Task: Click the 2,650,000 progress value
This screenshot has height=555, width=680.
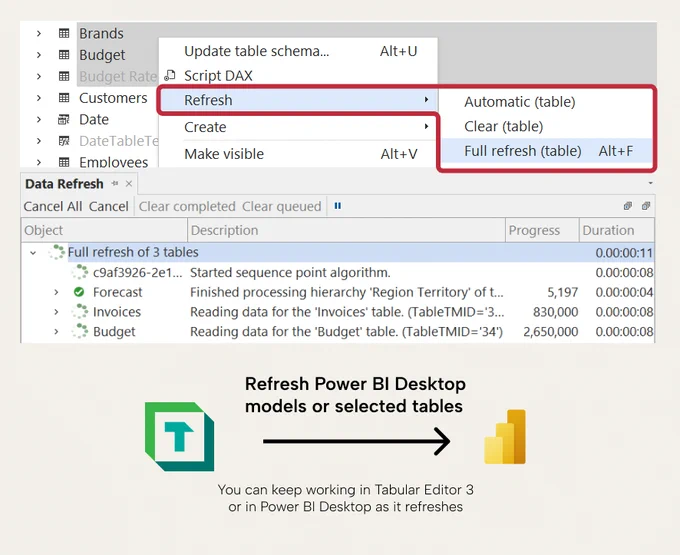Action: [x=550, y=332]
